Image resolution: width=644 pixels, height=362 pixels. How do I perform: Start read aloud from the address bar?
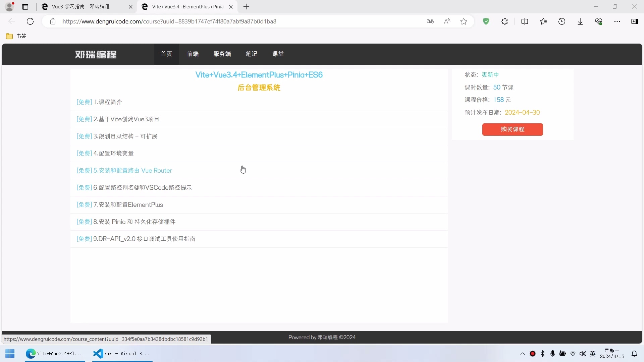(447, 21)
